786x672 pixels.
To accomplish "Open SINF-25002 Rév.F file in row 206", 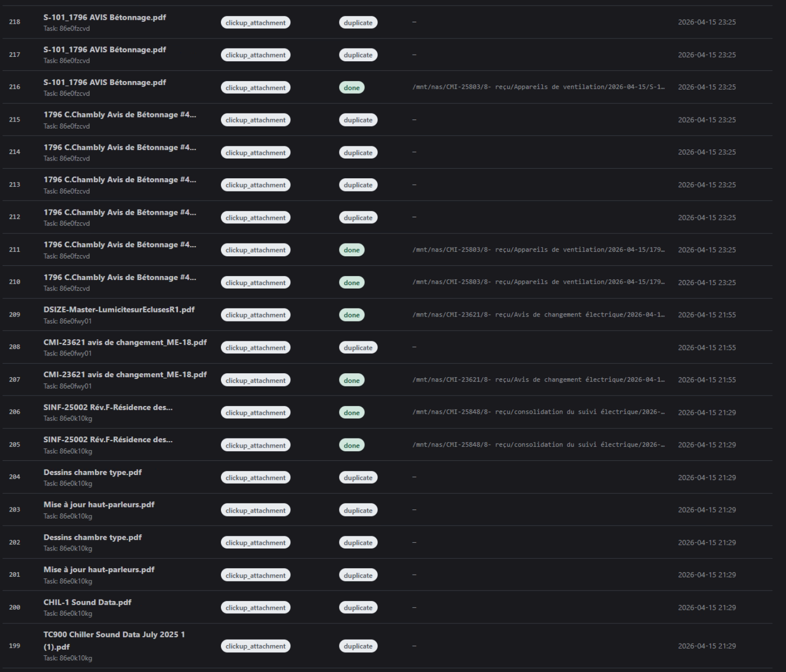I will [x=107, y=408].
